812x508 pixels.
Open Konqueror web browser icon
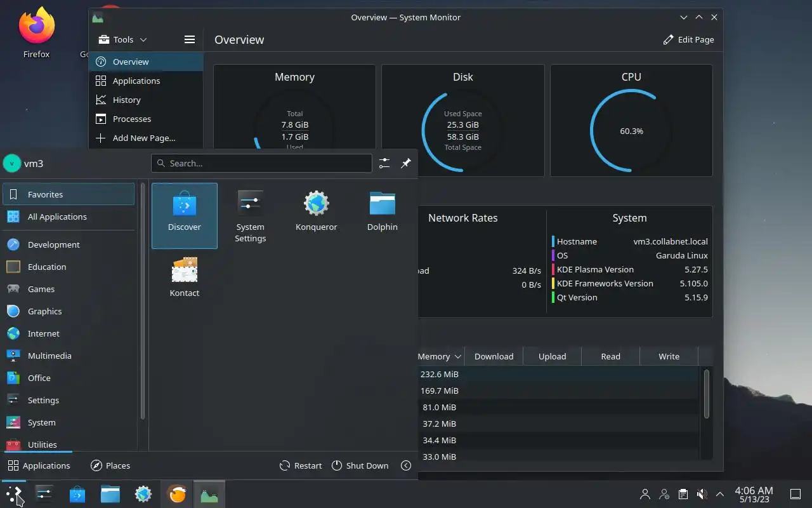(316, 216)
